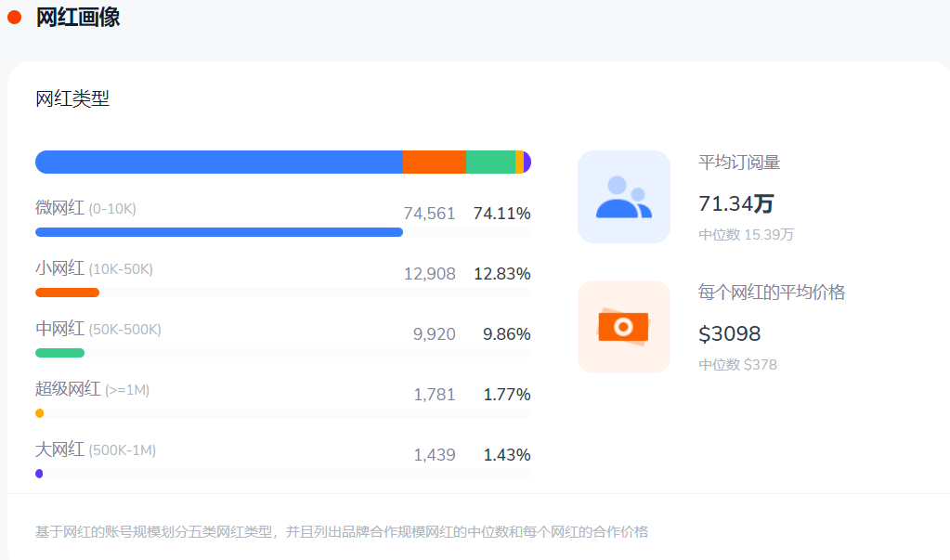Click the blue segment of stacked bar
Image resolution: width=950 pixels, height=560 pixels.
click(x=218, y=163)
